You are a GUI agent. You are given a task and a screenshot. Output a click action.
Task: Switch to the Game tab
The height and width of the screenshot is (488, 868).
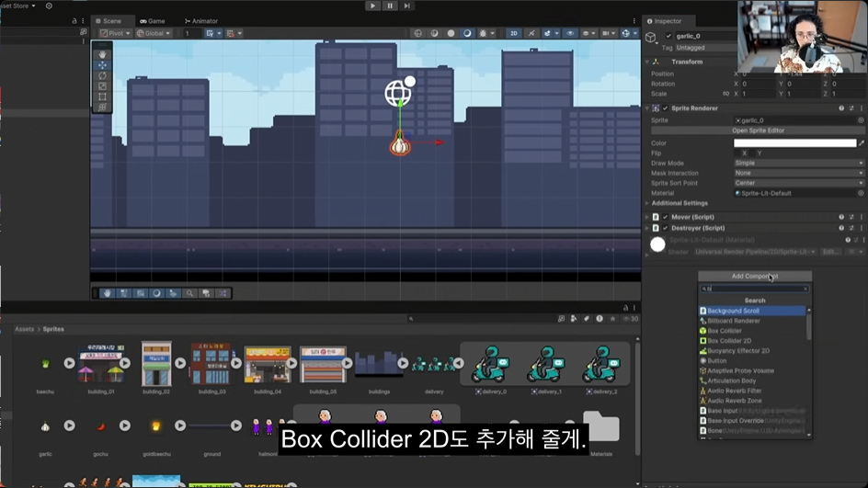153,21
